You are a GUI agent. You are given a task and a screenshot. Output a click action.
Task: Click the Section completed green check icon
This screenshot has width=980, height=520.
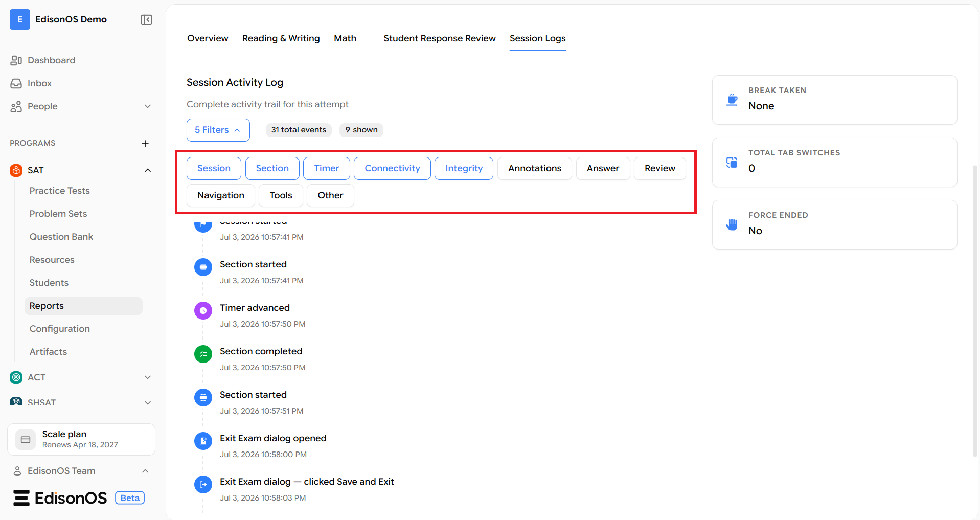point(203,354)
